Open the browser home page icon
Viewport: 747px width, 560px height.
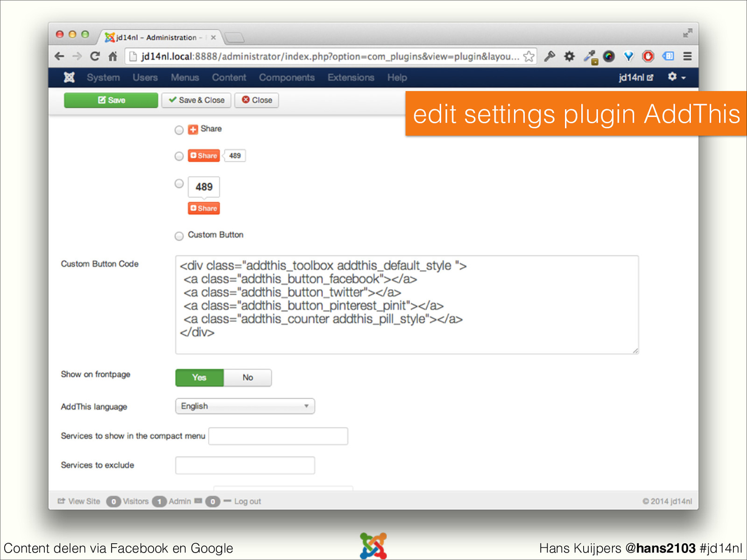pyautogui.click(x=113, y=56)
